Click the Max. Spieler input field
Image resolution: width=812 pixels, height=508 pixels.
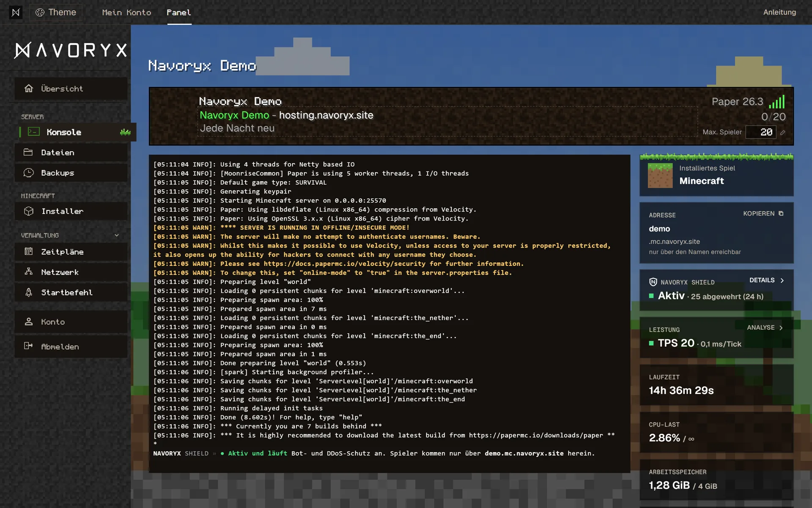click(761, 132)
